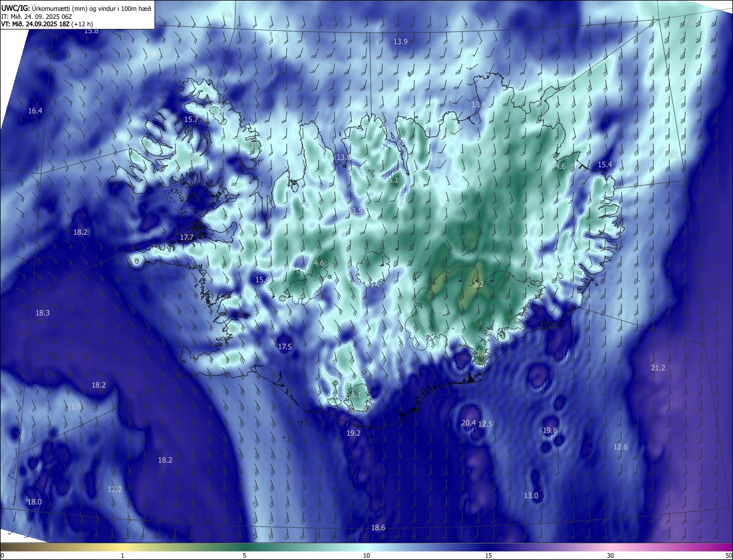Click the 19.8 value label

coord(550,430)
